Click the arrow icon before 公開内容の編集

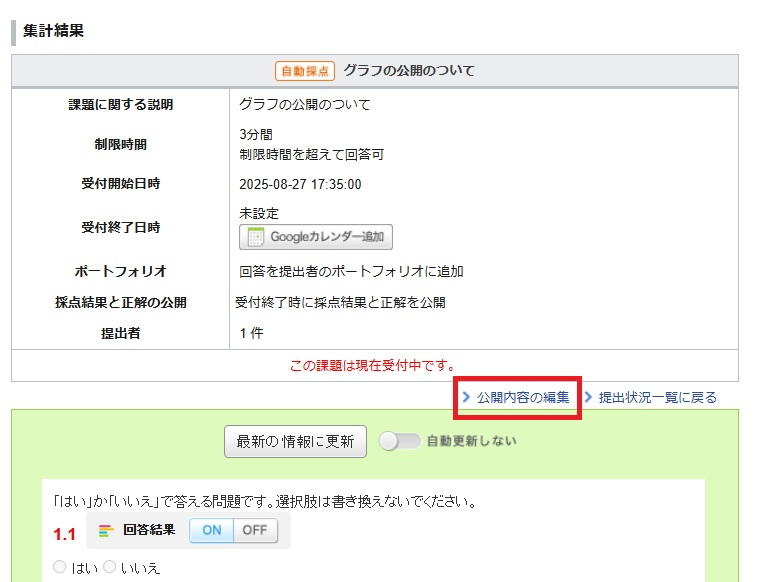point(466,397)
